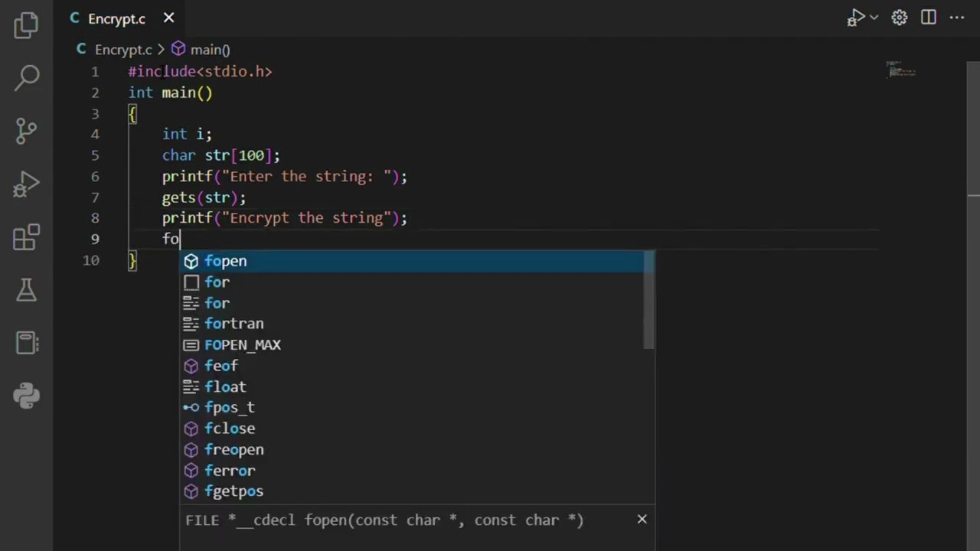Click line number 10 in gutter

pos(91,260)
